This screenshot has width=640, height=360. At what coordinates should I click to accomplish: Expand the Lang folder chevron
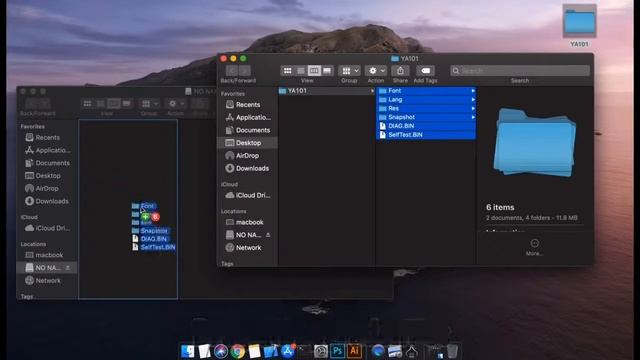click(x=473, y=100)
